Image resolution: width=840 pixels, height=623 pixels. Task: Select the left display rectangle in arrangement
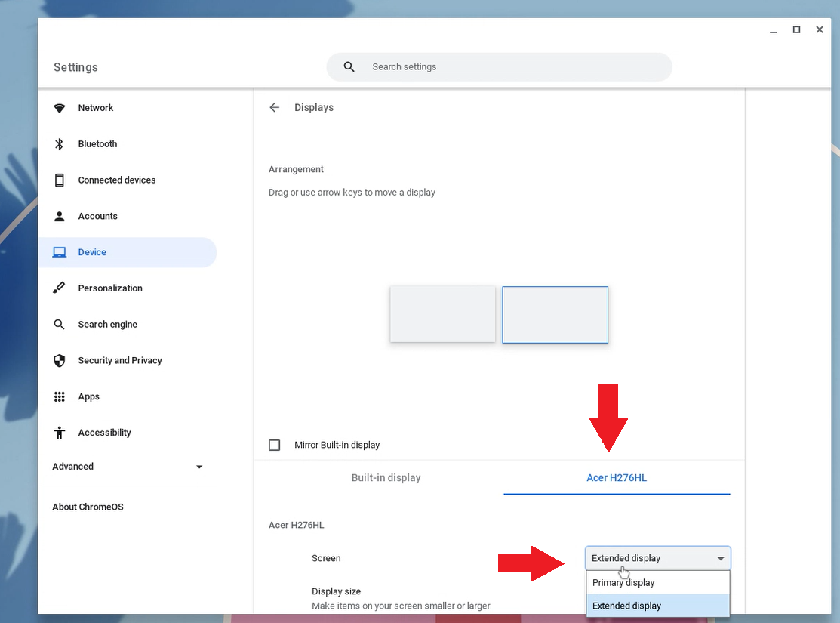442,314
